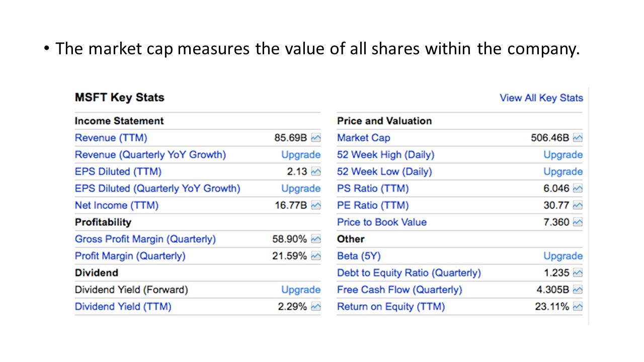The image size is (644, 362).
Task: Open chart icon beside Market Cap 506.46B
Action: tap(578, 138)
